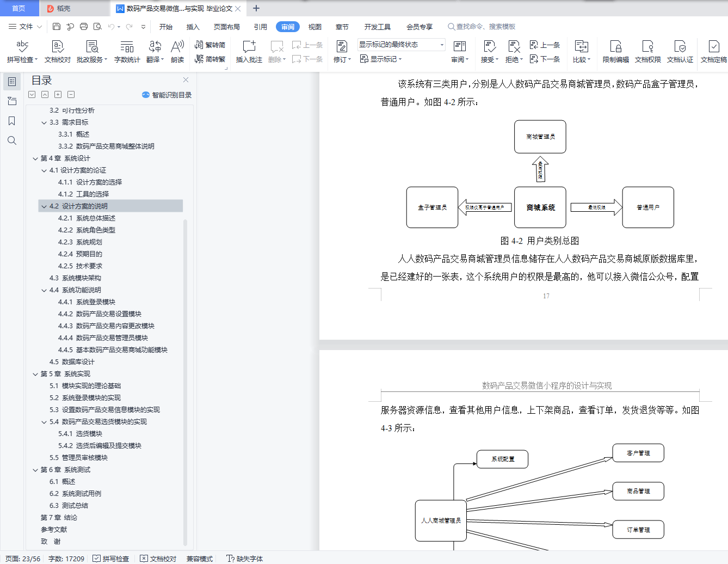Click the 拒绝 reject change icon

(x=514, y=46)
